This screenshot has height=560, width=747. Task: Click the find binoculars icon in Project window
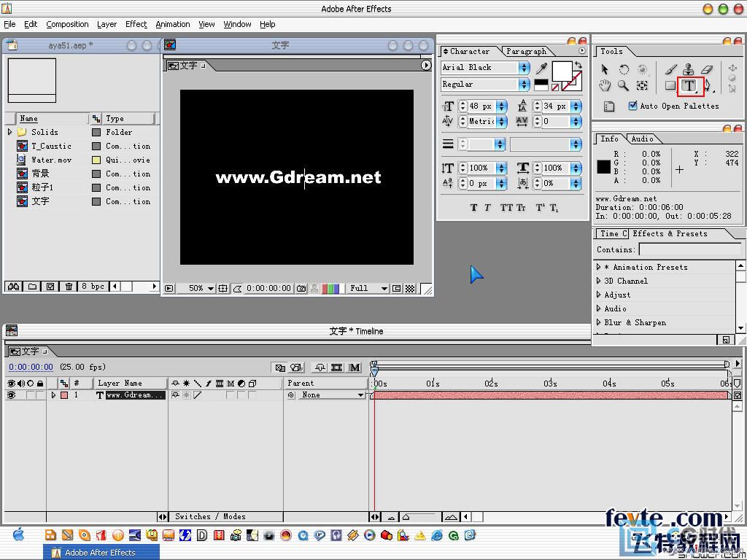13,287
